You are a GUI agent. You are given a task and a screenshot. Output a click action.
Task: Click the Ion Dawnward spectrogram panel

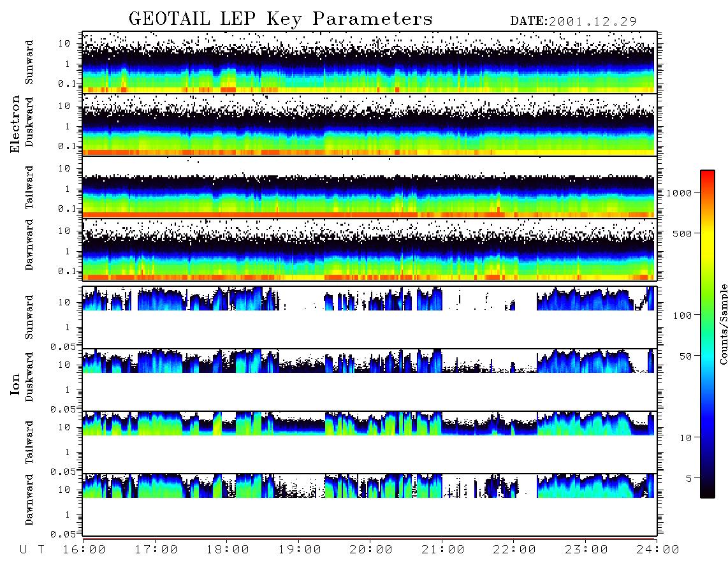370,504
